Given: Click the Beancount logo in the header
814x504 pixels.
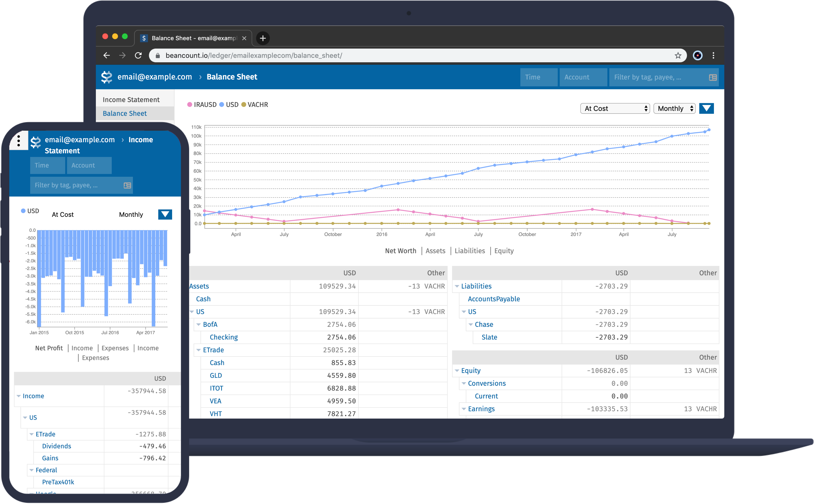Looking at the screenshot, I should (107, 77).
